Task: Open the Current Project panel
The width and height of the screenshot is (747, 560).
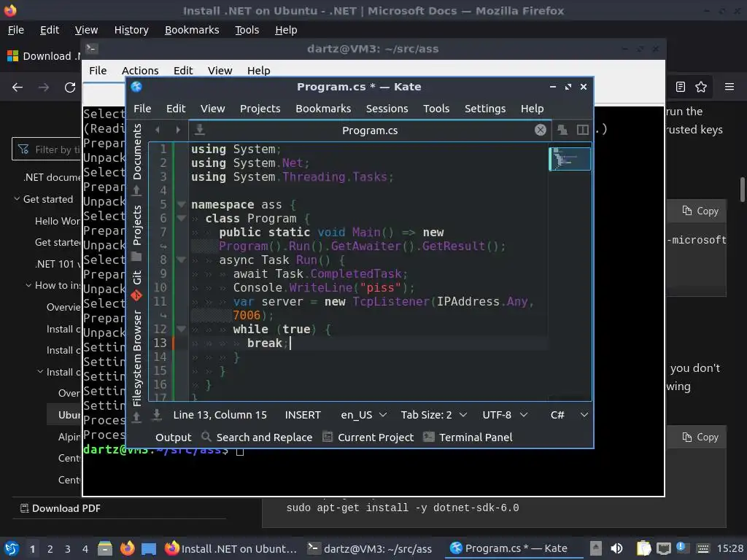Action: point(368,437)
